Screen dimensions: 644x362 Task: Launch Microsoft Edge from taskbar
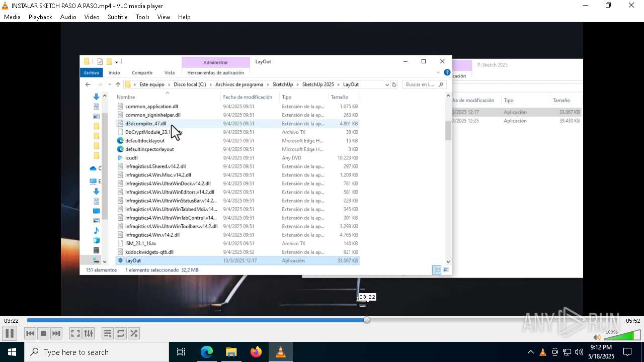(x=207, y=352)
